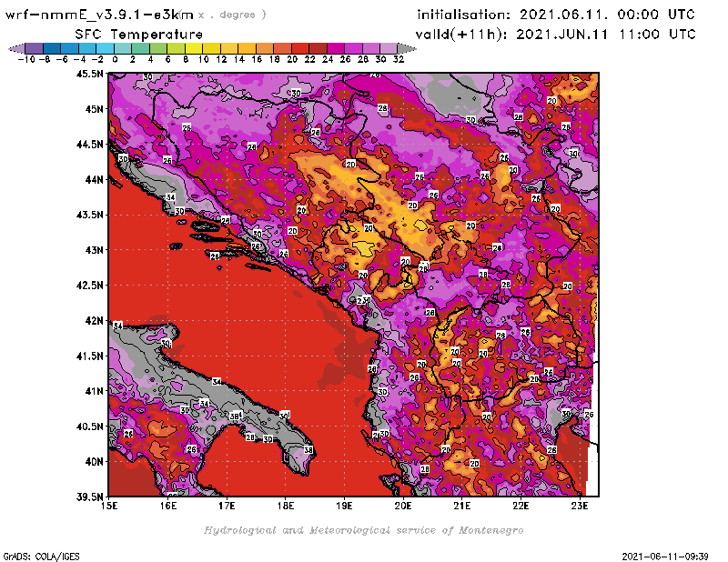Click the 44.5N latitude label
This screenshot has width=728, height=562.
(x=89, y=145)
